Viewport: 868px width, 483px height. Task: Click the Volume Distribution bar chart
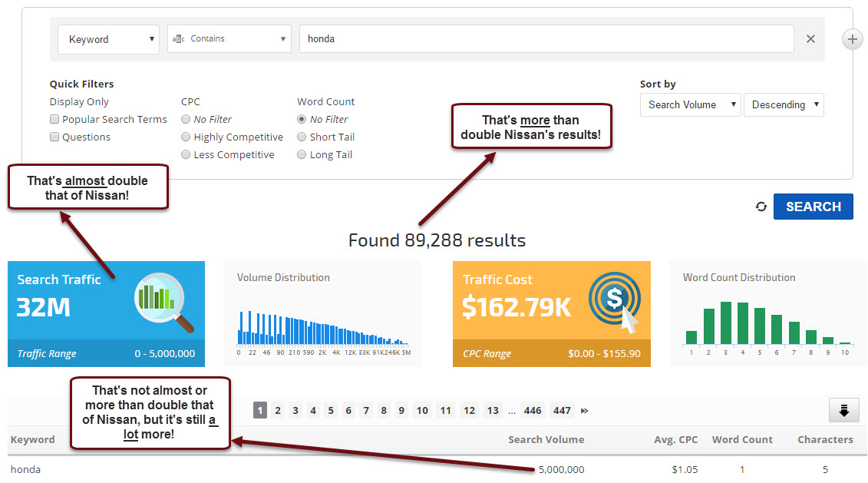click(x=323, y=329)
